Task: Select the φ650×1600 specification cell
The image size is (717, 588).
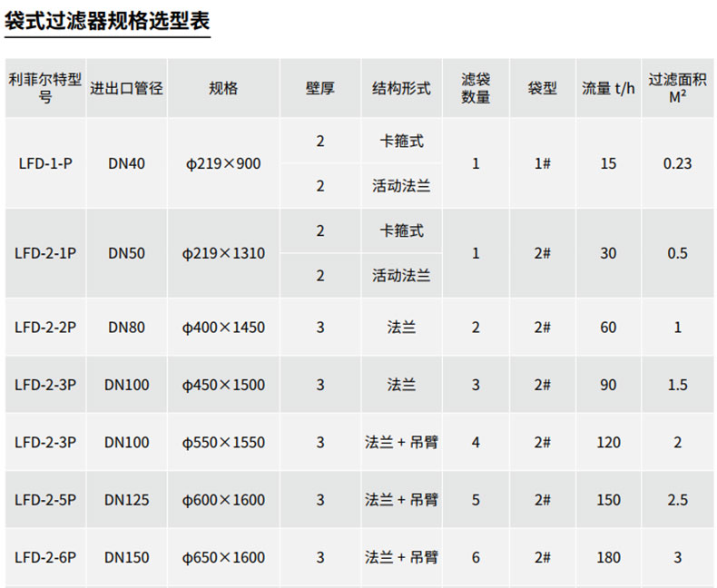Action: coord(223,558)
